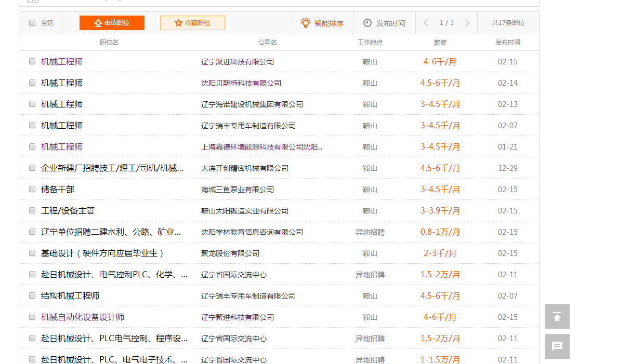The height and width of the screenshot is (364, 630).
Task: Select checkbox for 工程/设备主管 row
Action: click(x=32, y=211)
